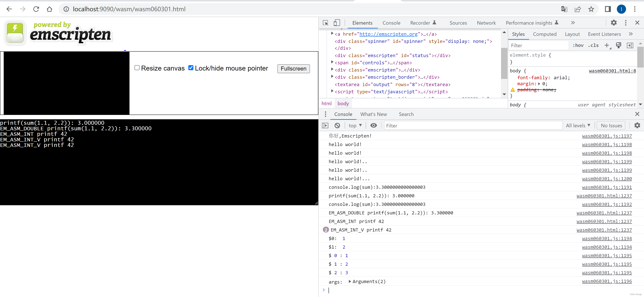The height and width of the screenshot is (297, 644).
Task: Select Event Listeners tab
Action: point(604,34)
